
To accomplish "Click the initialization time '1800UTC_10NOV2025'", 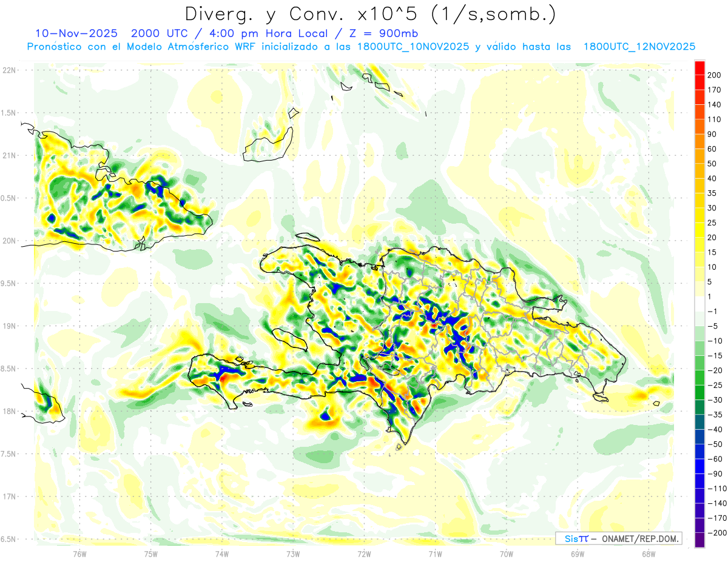I will [413, 47].
